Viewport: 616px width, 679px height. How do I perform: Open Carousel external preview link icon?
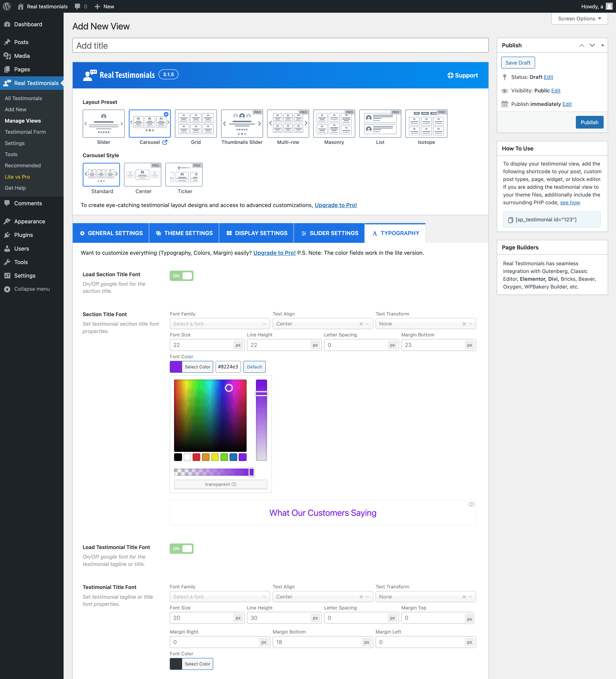point(165,142)
